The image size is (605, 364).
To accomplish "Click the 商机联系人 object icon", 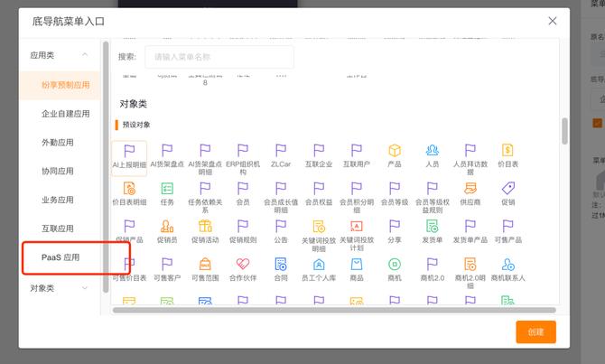I will (507, 265).
